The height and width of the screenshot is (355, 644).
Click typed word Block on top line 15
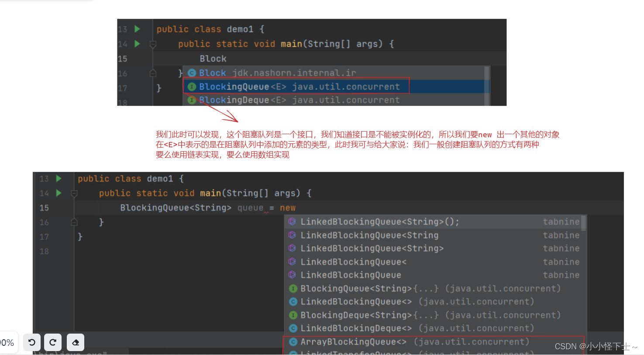[213, 59]
